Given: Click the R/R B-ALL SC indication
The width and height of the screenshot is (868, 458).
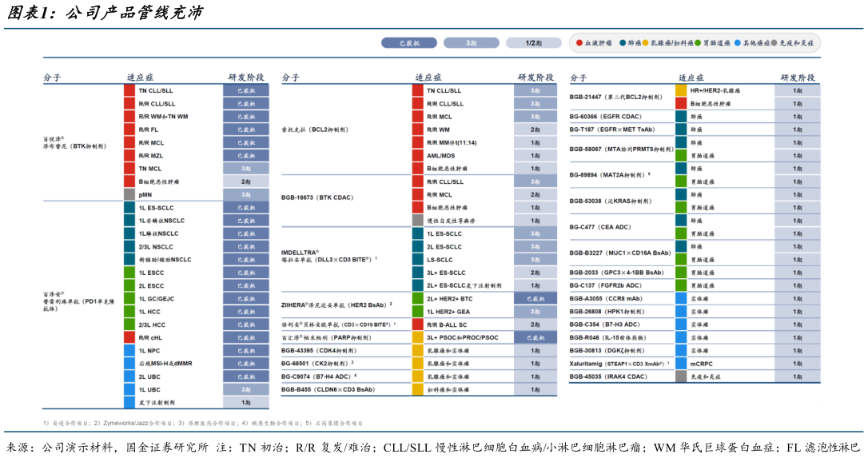Looking at the screenshot, I should 447,325.
